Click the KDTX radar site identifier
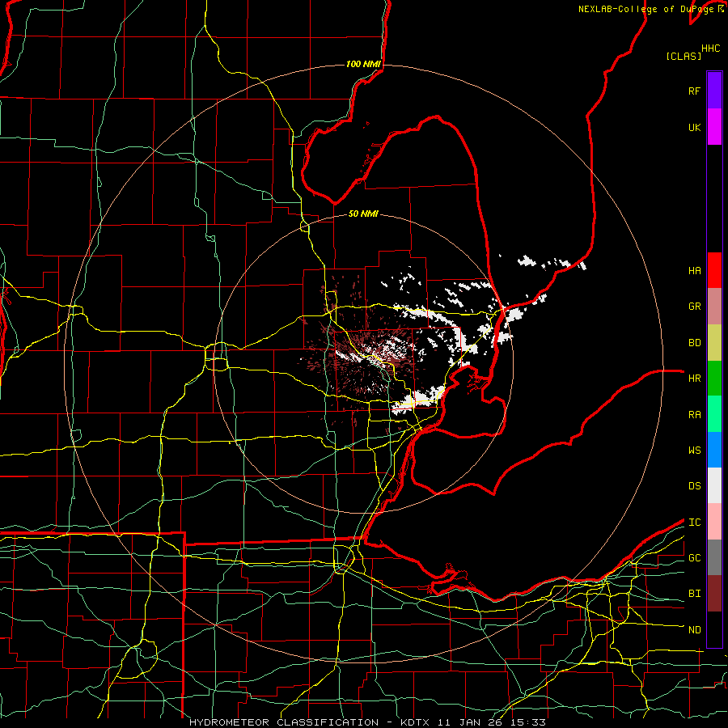The width and height of the screenshot is (728, 728). 413,722
